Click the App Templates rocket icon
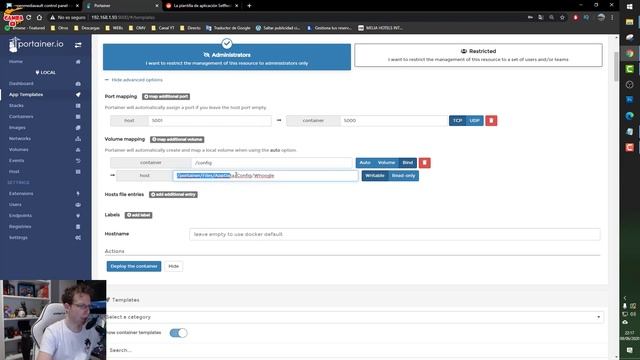The image size is (640, 360). 78,95
